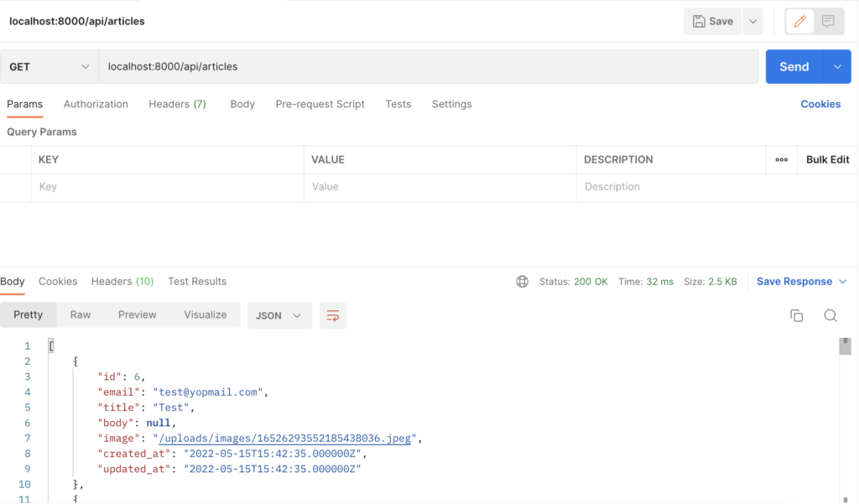Switch to the Tests tab

pyautogui.click(x=398, y=104)
